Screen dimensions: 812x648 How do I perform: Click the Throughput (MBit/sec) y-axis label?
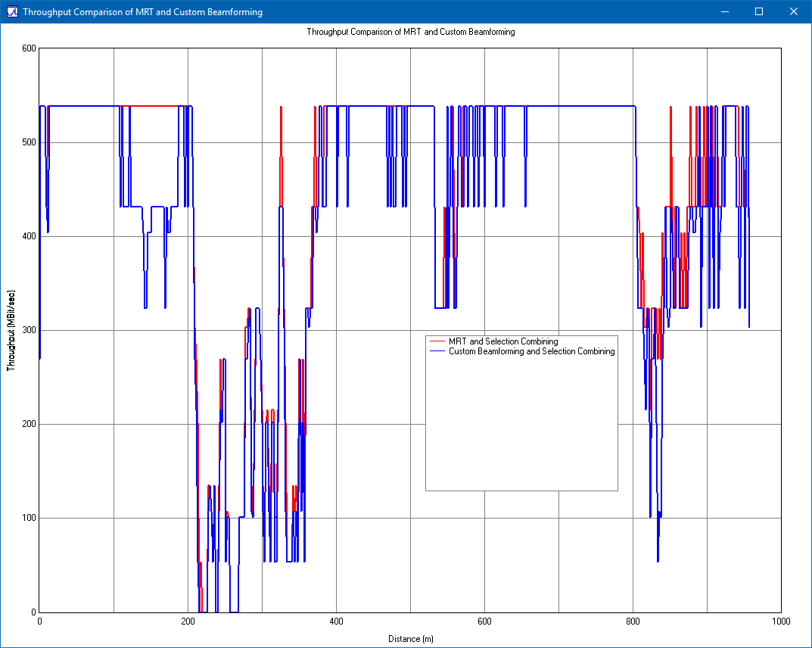point(11,331)
